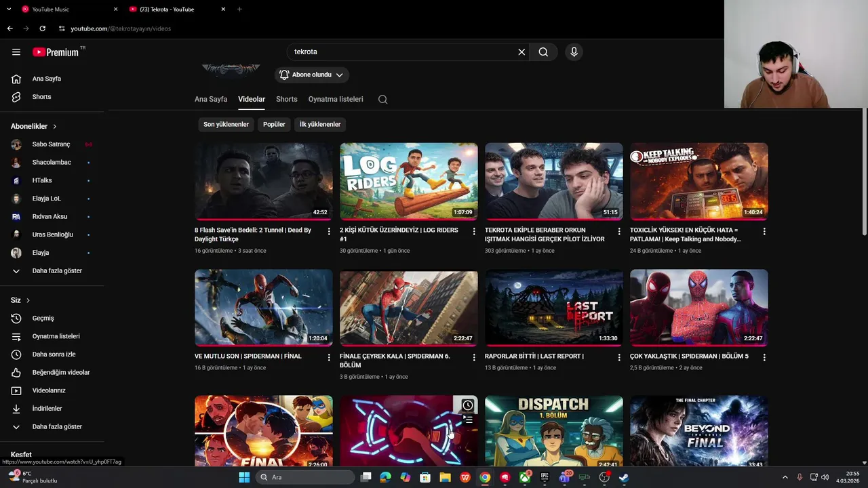Click the page vertical scrollbar
Viewport: 868px width, 488px height.
point(864,173)
